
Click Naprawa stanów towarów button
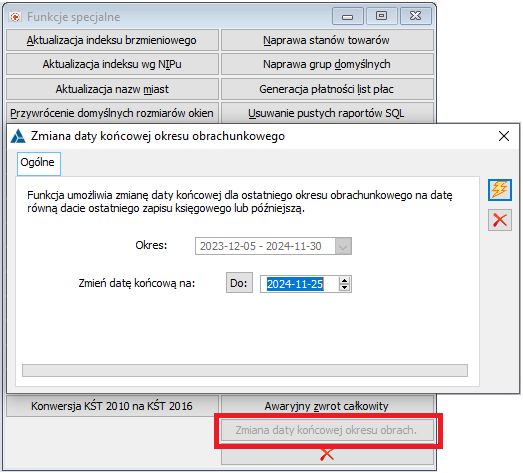point(327,40)
